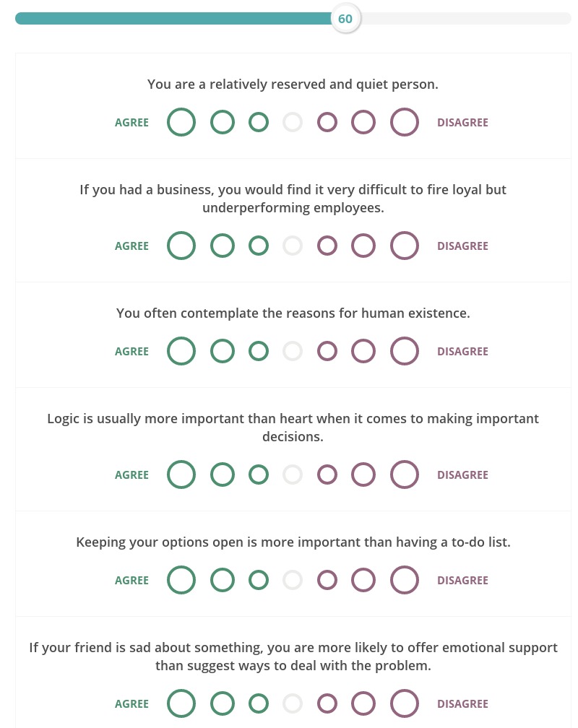Pick neutral circle for logic over heart question

tap(293, 474)
